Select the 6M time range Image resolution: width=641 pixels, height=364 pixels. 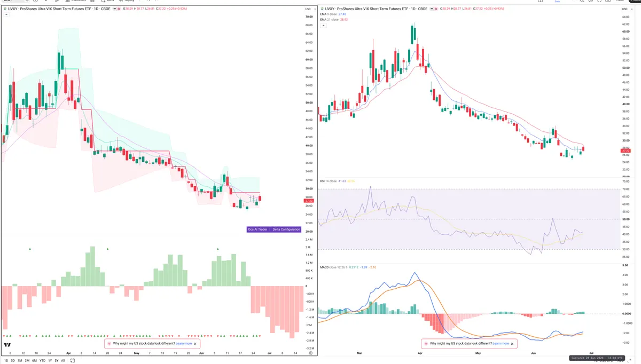[34, 361]
